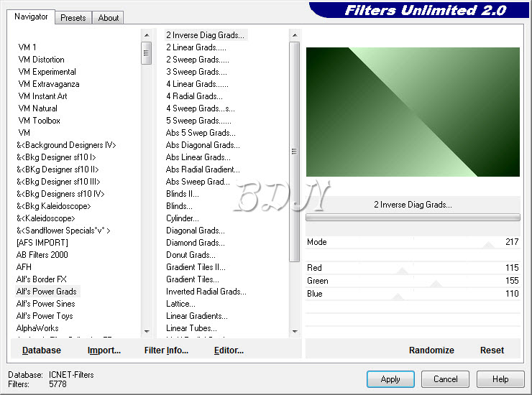Image resolution: width=532 pixels, height=395 pixels.
Task: Click filter list scroll-down arrow
Action: tap(295, 332)
